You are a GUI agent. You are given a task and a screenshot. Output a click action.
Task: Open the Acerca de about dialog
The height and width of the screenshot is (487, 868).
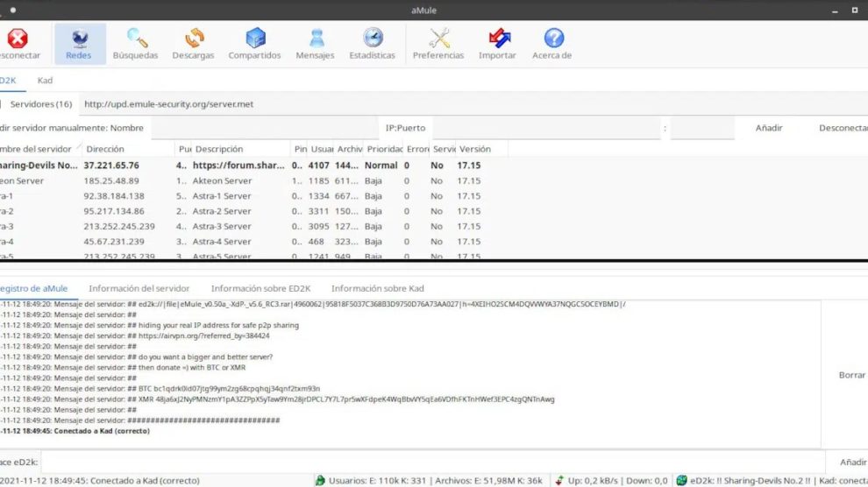pyautogui.click(x=552, y=43)
